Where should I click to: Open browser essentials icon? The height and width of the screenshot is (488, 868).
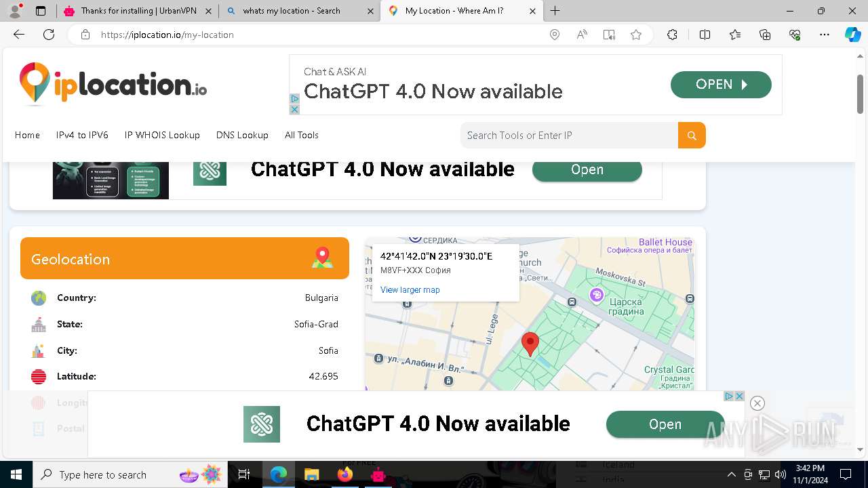795,35
